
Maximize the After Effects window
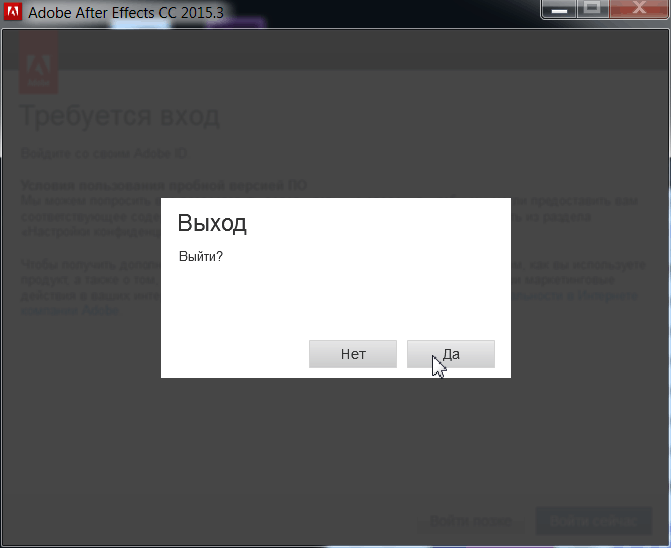click(x=593, y=9)
